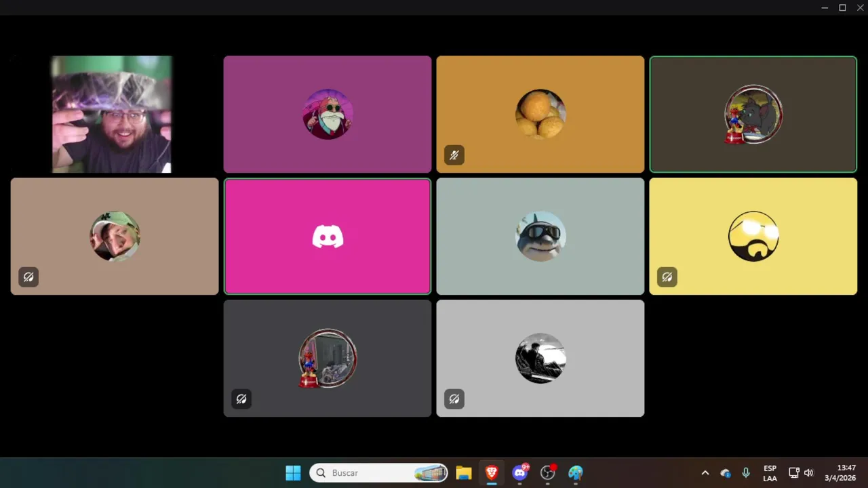
Task: Close the call window
Action: (x=860, y=7)
